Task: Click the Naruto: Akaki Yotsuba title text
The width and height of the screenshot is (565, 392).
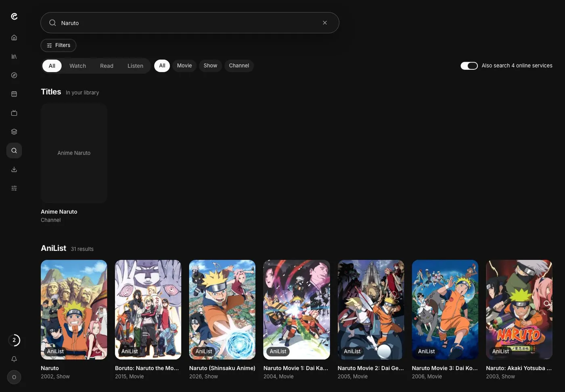Action: point(519,368)
